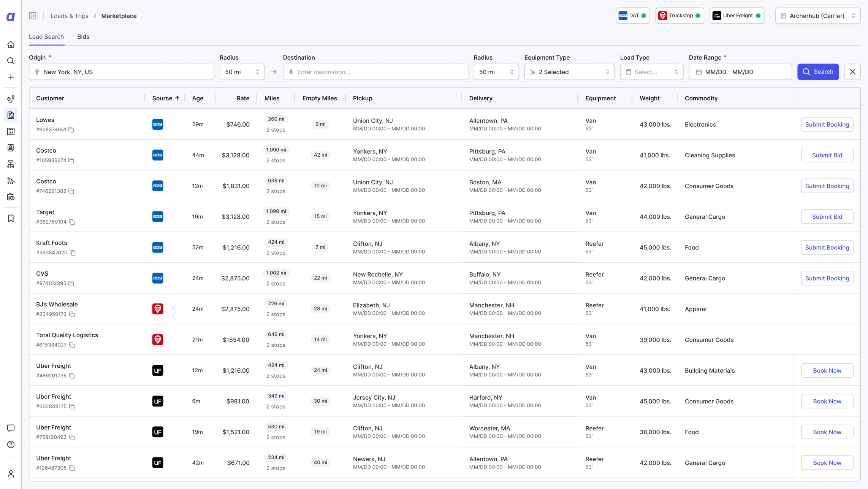Submit Booking for the CVS load
Screen dimensions: 868x489
827,278
